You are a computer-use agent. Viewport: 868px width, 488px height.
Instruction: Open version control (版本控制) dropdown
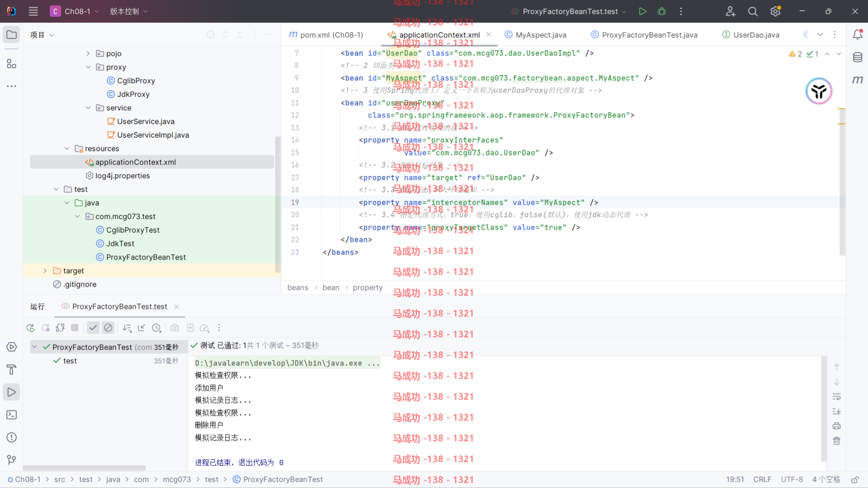[x=129, y=11]
